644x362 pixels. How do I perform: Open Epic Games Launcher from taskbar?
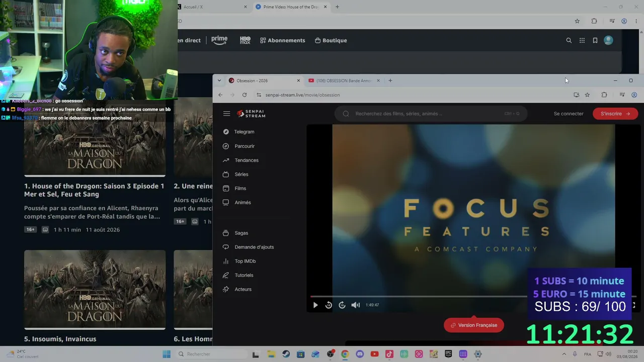click(x=448, y=354)
